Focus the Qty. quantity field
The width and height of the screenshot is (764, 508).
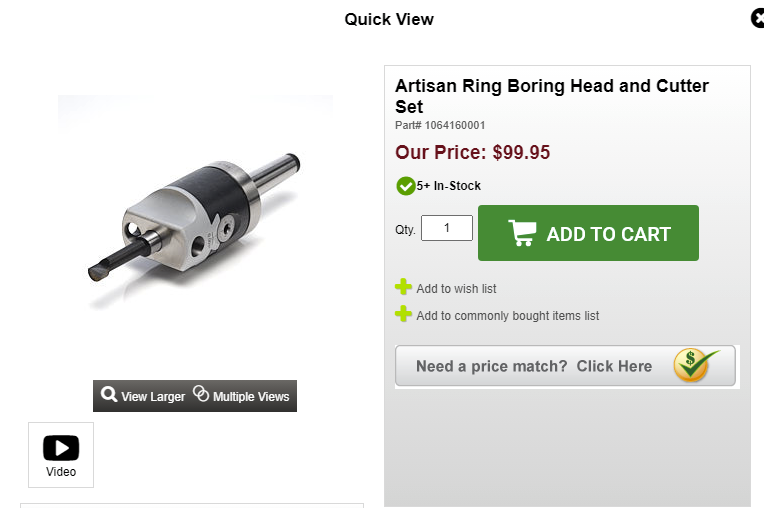[447, 228]
